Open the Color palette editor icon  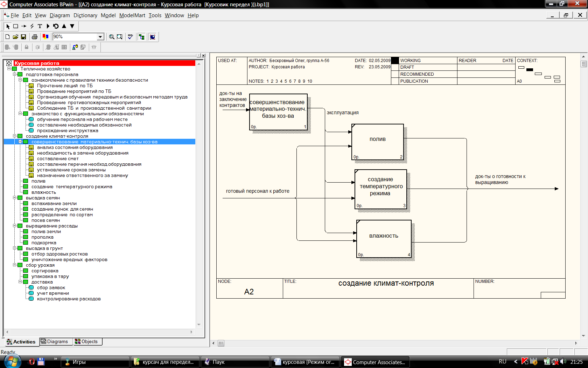pos(45,36)
